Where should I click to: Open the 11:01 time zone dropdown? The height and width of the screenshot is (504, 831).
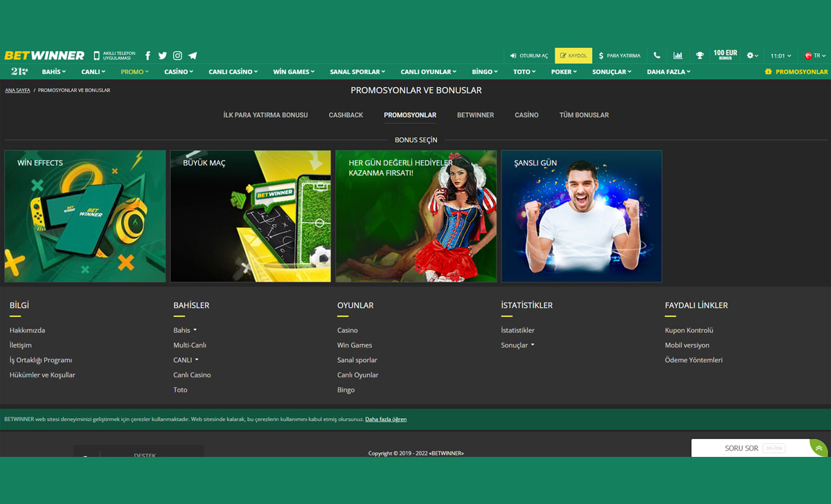tap(780, 55)
